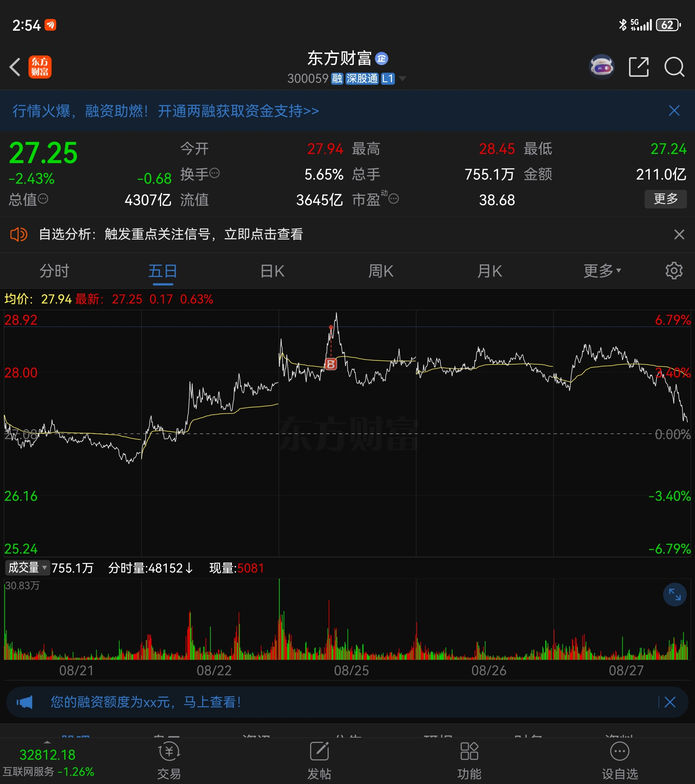Tap the blue 企 company badge
This screenshot has width=695, height=784.
point(381,59)
